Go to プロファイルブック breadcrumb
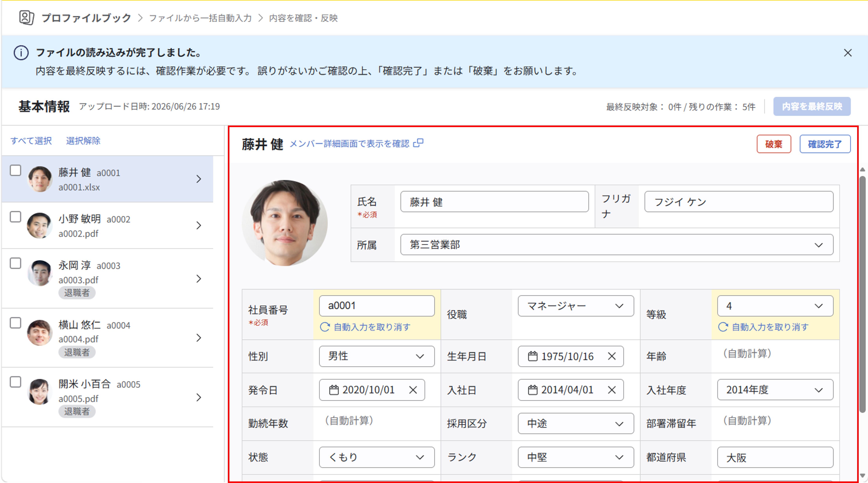The image size is (868, 483). pyautogui.click(x=86, y=18)
